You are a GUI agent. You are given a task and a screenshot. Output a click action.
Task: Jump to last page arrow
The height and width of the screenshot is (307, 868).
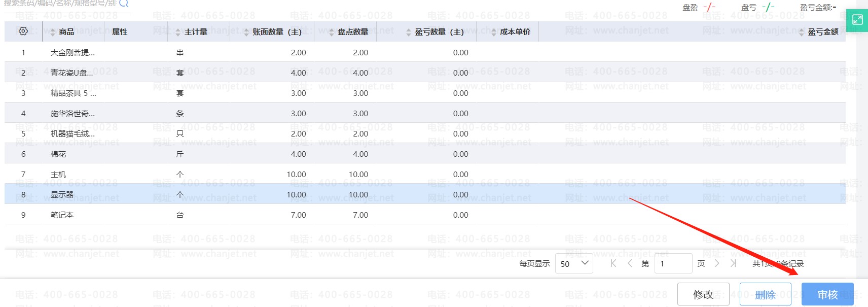click(733, 263)
